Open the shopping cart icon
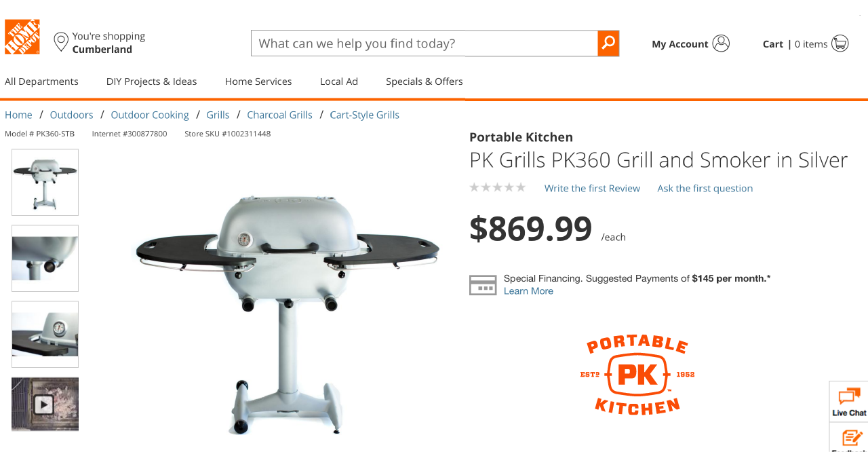This screenshot has width=868, height=452. pyautogui.click(x=840, y=43)
